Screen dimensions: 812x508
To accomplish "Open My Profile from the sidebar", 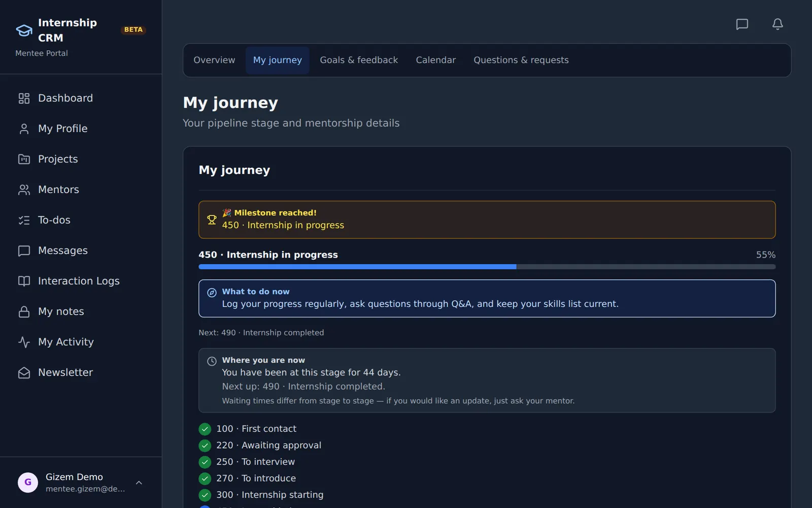I will tap(81, 129).
